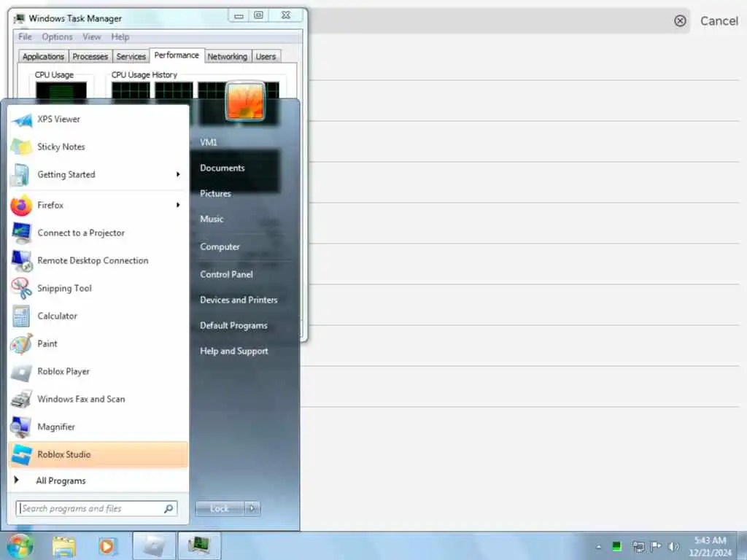Open shutdown options arrow next to Lock
The image size is (747, 560).
point(252,508)
